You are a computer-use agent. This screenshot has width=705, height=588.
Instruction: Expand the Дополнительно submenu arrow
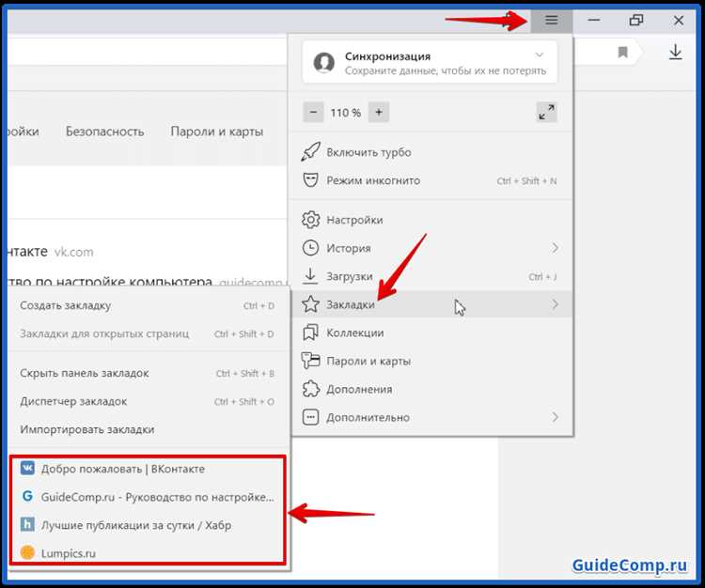coord(556,417)
